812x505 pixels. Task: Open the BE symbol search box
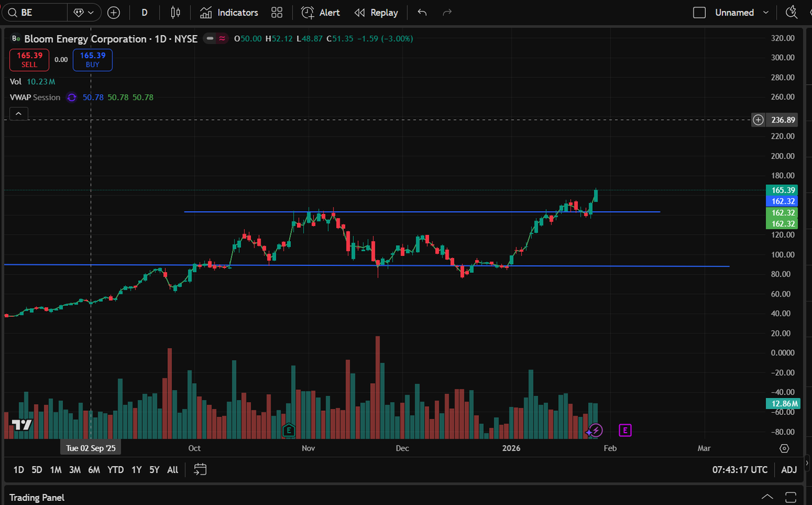click(x=35, y=12)
